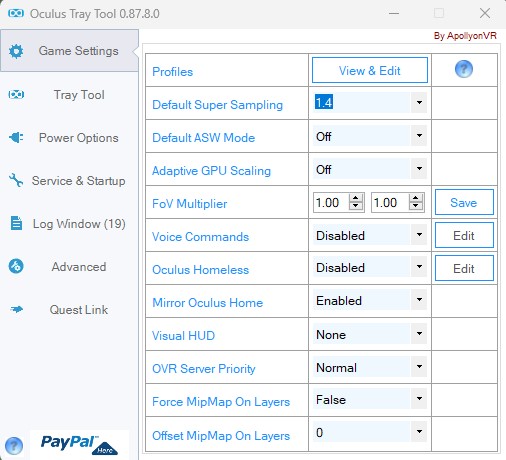Switch to the Tray Tool tab
Screen dimensions: 506x460
point(69,95)
